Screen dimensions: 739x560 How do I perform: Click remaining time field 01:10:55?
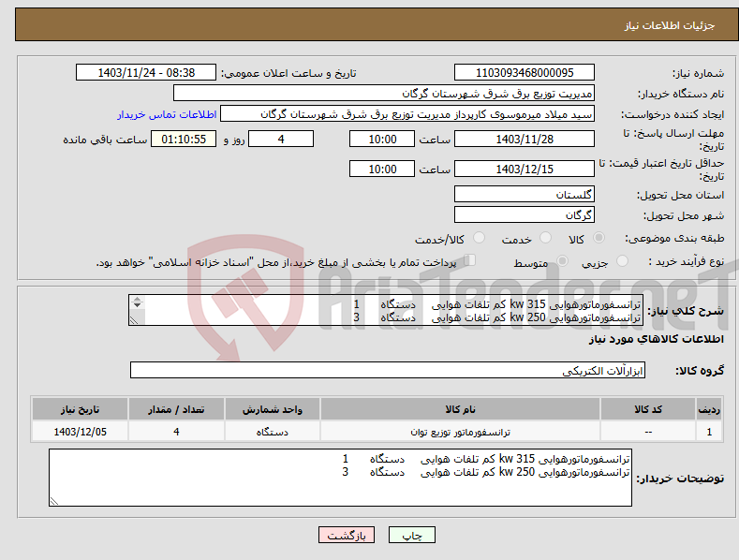point(184,139)
